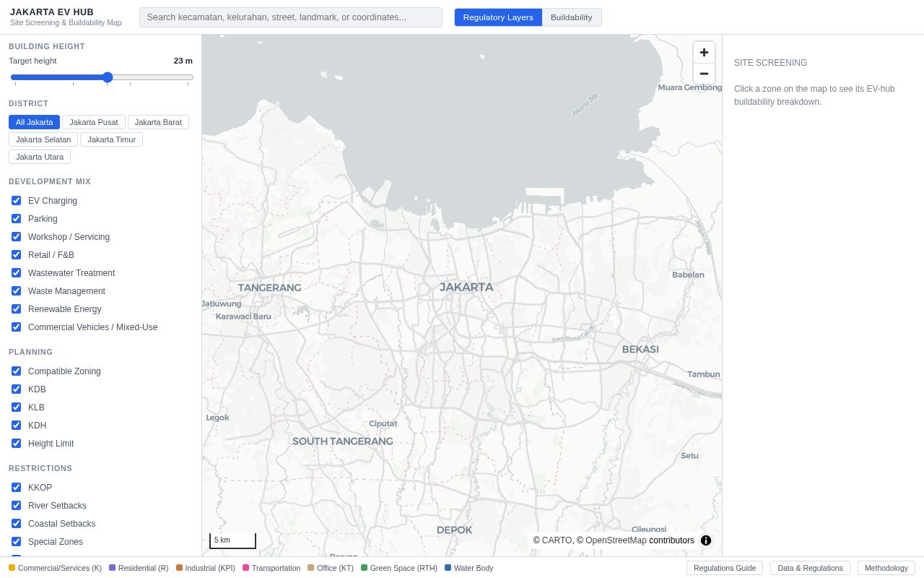Open the Methodology page
The image size is (924, 578).
click(x=886, y=568)
